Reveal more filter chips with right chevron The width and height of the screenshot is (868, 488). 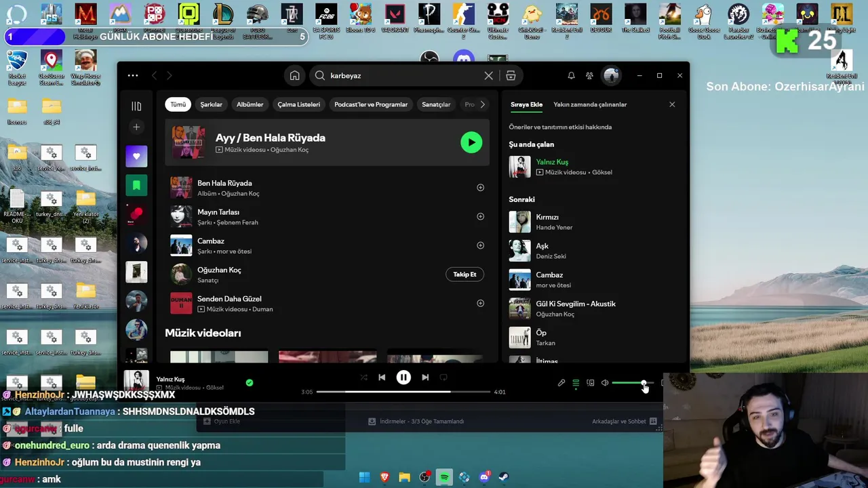click(x=482, y=104)
